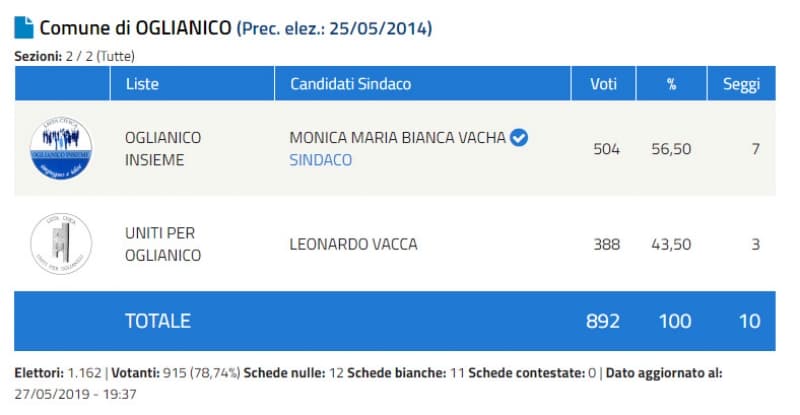The width and height of the screenshot is (800, 415).
Task: Click the Candidati Sindaco column header
Action: coord(350,83)
